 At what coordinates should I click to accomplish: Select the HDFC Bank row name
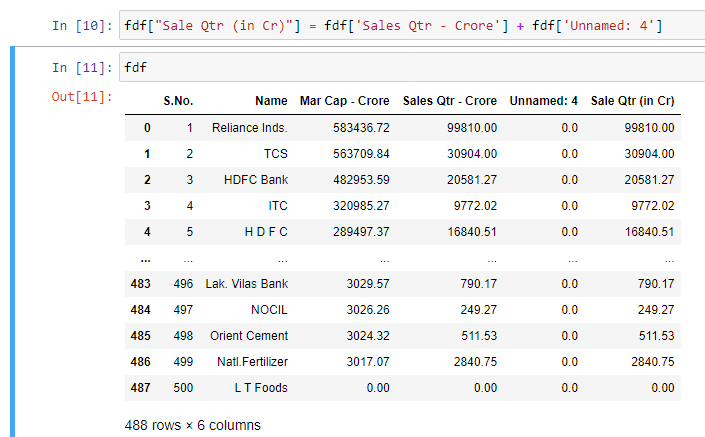(255, 180)
